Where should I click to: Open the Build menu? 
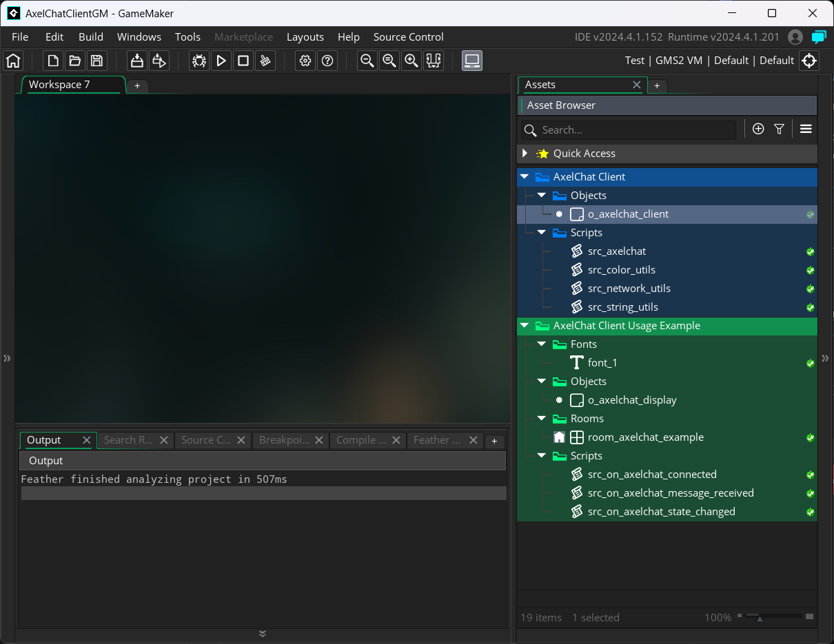tap(91, 37)
